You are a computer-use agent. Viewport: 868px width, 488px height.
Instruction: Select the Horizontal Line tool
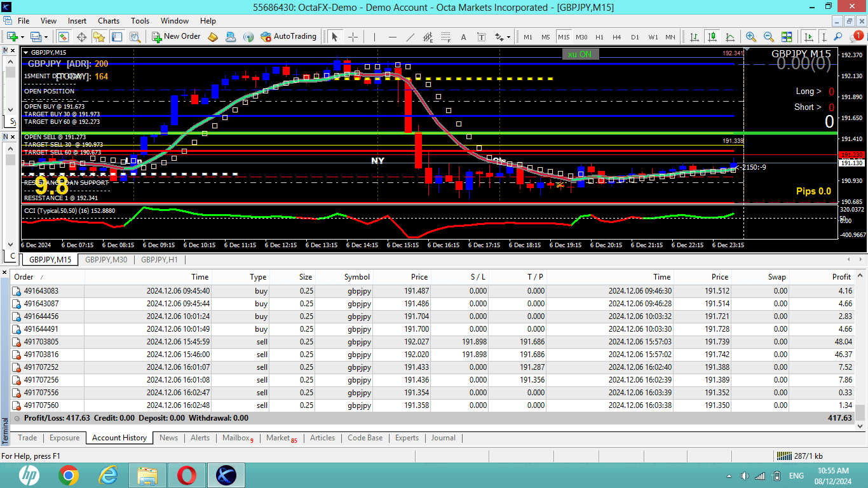click(392, 37)
